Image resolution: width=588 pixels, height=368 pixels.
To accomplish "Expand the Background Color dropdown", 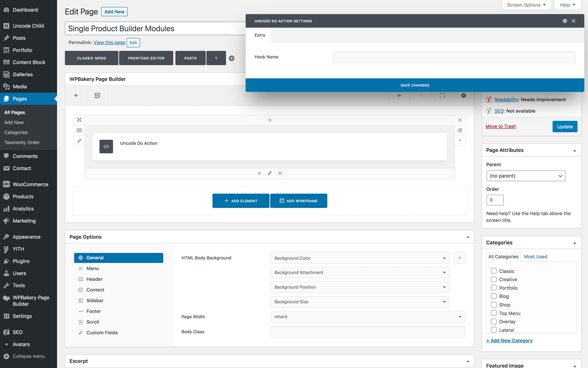I will tap(360, 258).
